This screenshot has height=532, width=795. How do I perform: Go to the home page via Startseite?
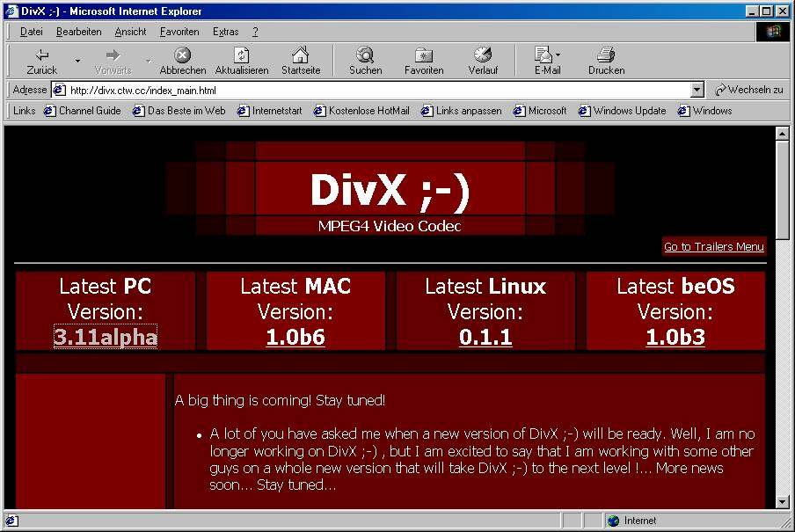301,61
